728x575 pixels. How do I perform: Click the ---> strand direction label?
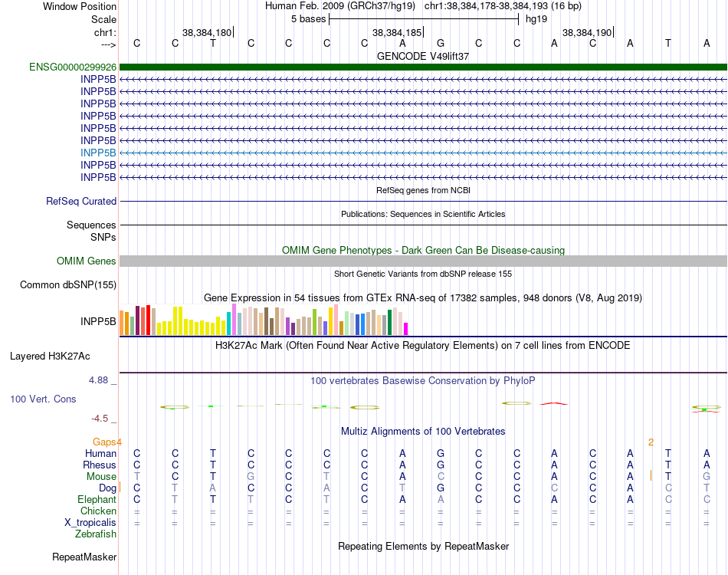(109, 44)
